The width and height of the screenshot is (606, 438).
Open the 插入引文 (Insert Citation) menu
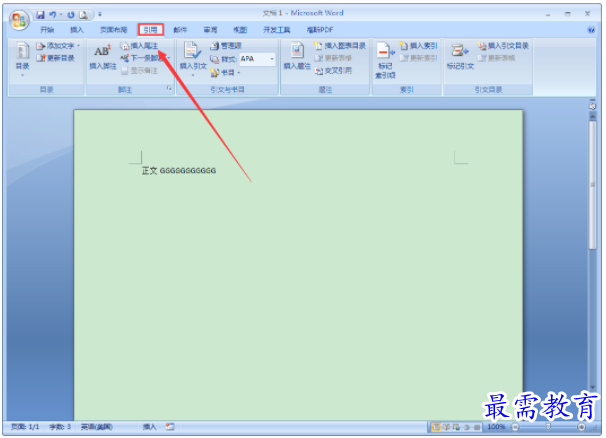[x=193, y=59]
